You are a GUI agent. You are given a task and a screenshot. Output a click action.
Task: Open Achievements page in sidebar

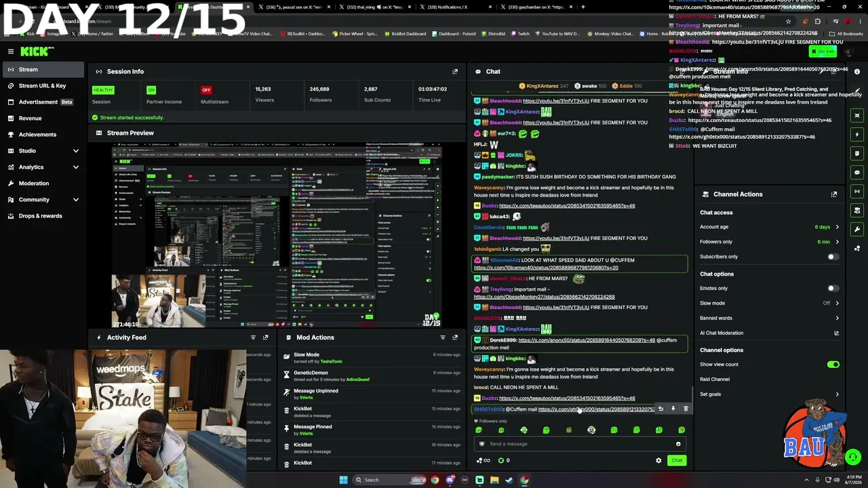coord(43,134)
